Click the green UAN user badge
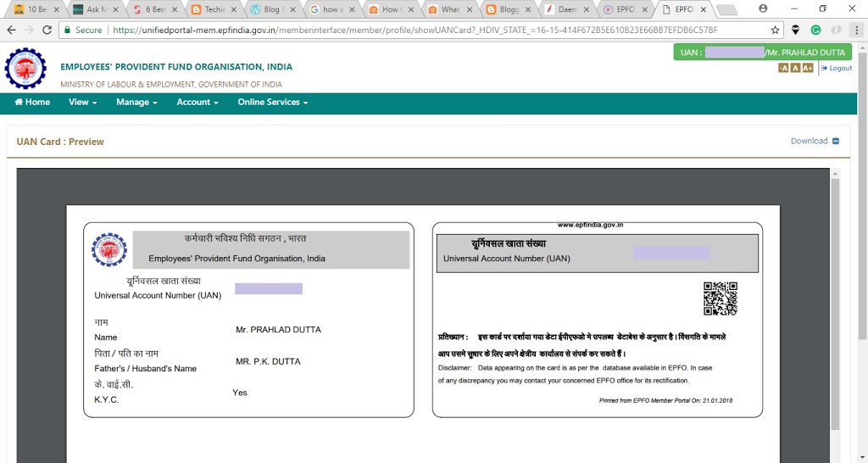868x463 pixels. tap(762, 52)
